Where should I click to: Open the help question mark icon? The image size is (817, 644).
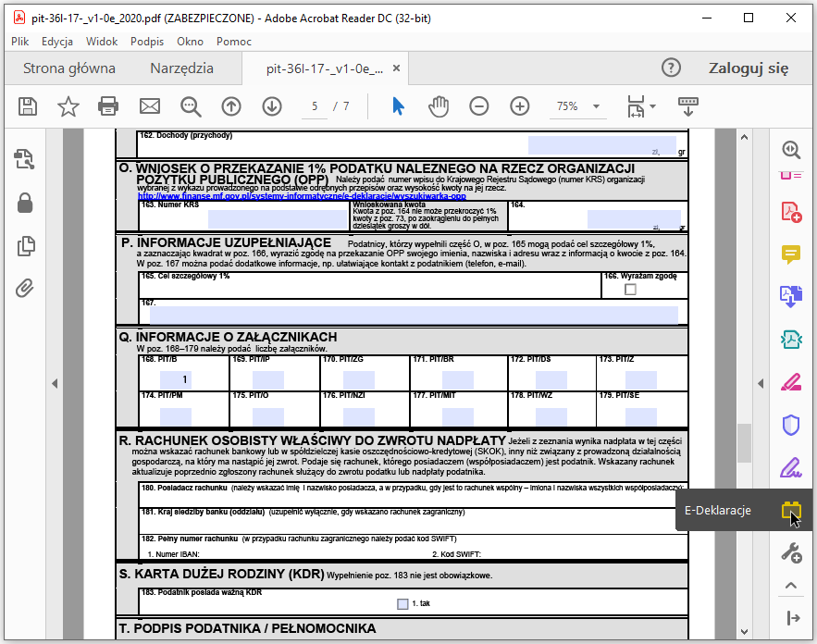[x=671, y=68]
